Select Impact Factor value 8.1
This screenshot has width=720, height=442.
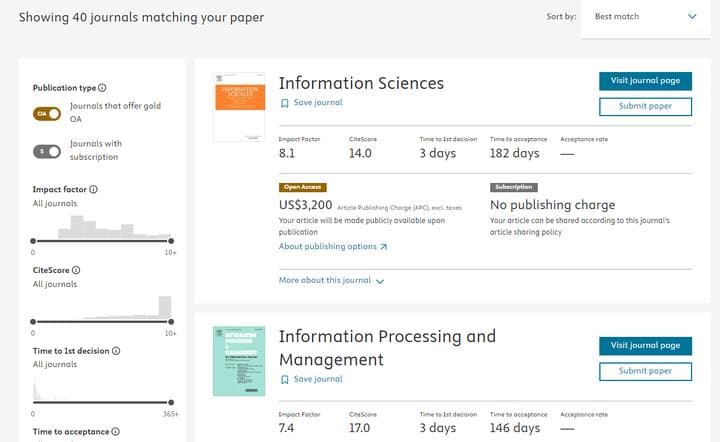tap(287, 153)
